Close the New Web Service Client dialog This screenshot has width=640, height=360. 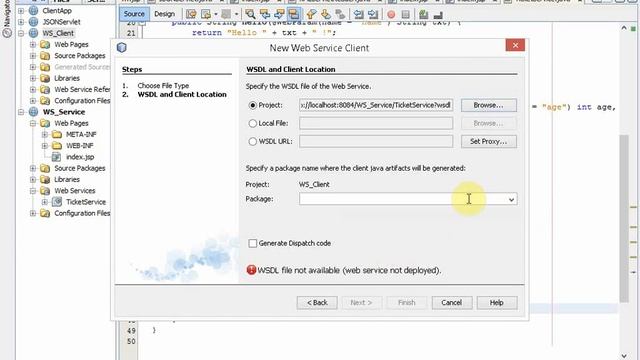point(515,45)
